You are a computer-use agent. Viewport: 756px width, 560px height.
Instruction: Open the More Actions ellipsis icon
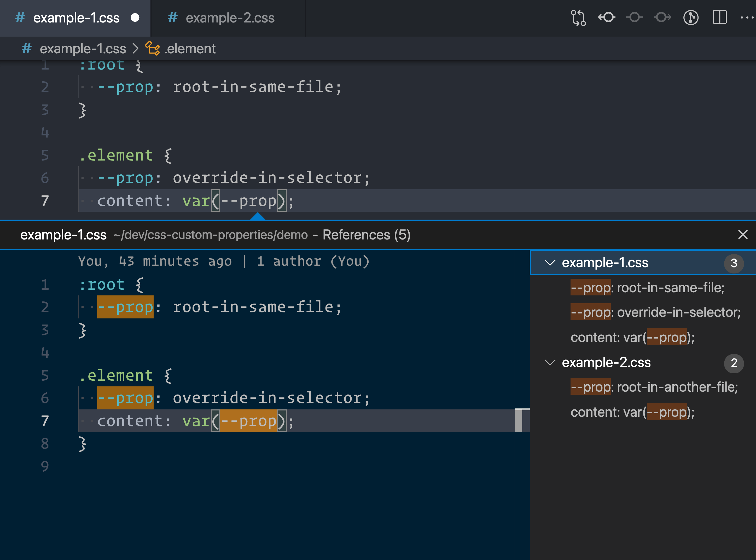(747, 18)
